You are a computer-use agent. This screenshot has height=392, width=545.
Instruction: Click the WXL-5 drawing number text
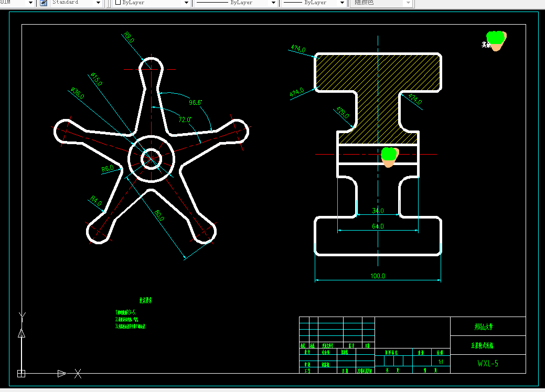click(488, 364)
